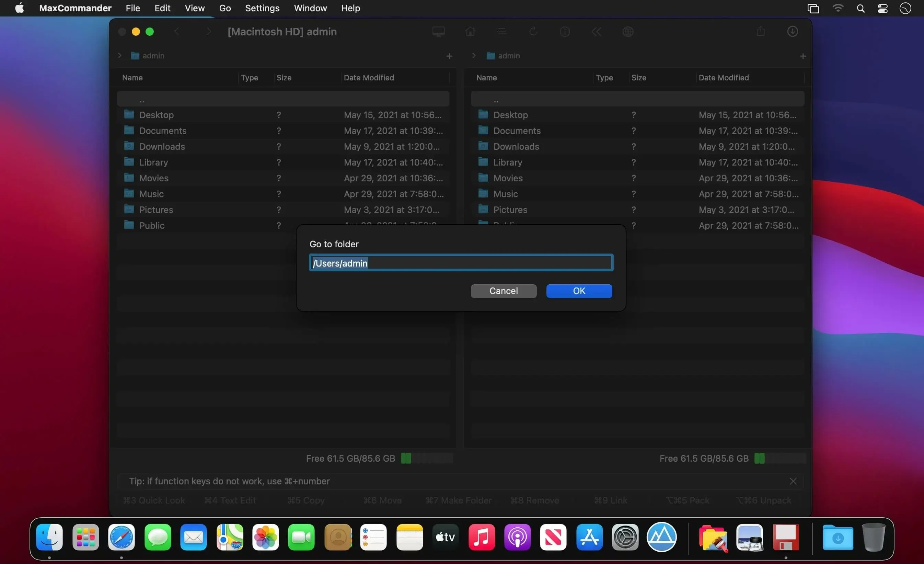
Task: Select the Library folder in the left pane
Action: pos(283,162)
